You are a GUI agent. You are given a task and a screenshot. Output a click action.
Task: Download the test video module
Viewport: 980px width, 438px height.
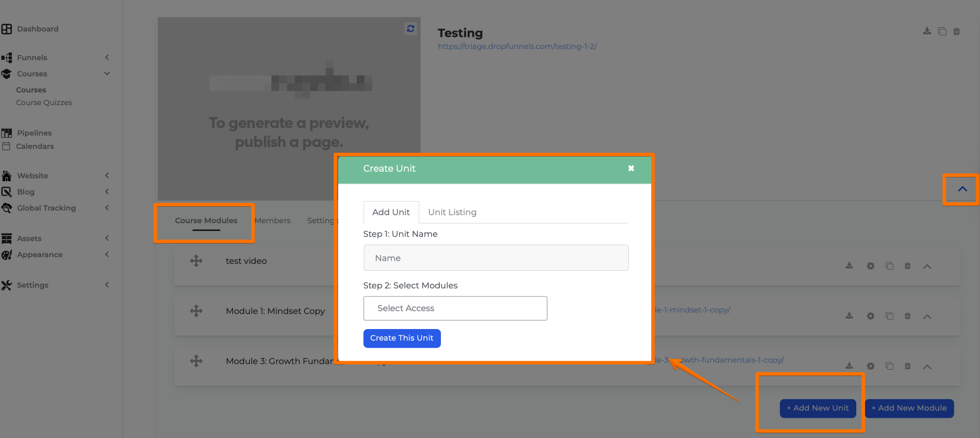(849, 266)
